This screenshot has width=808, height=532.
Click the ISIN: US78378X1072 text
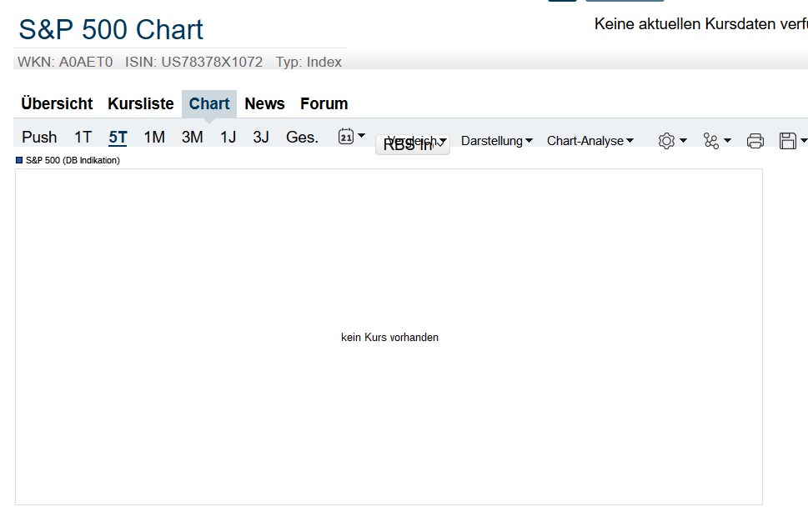coord(193,62)
